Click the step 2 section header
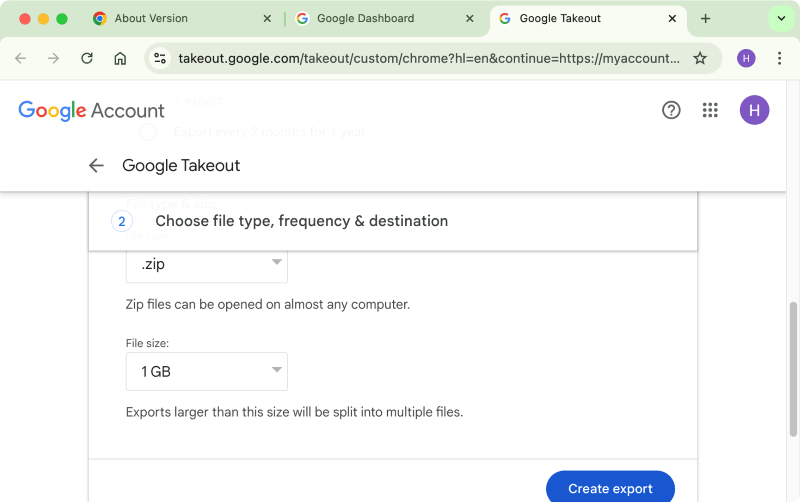800x502 pixels. click(x=393, y=221)
